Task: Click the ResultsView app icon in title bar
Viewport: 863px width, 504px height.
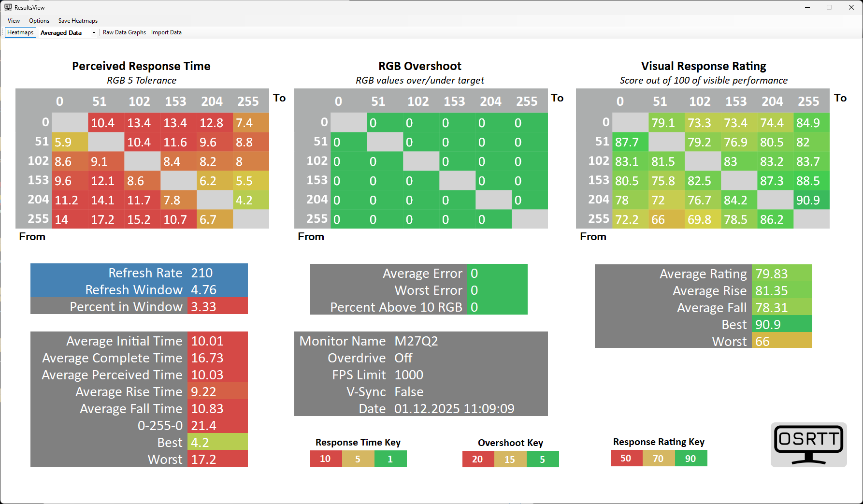Action: [x=8, y=7]
